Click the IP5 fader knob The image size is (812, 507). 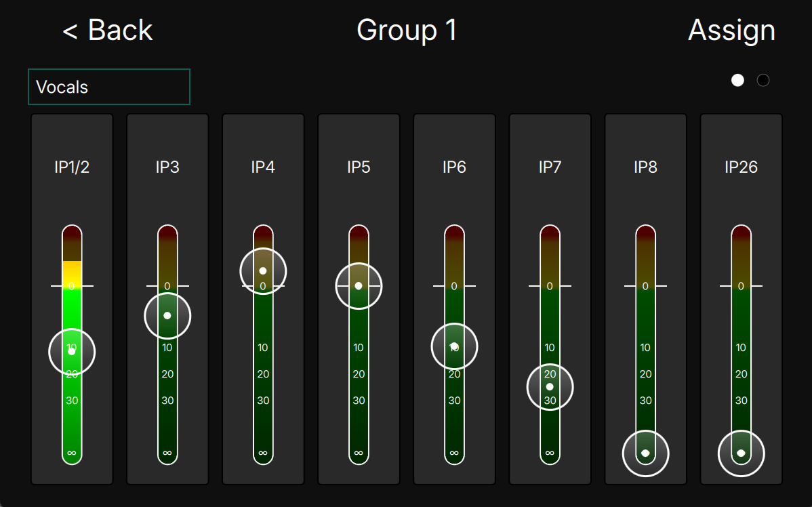pyautogui.click(x=359, y=286)
